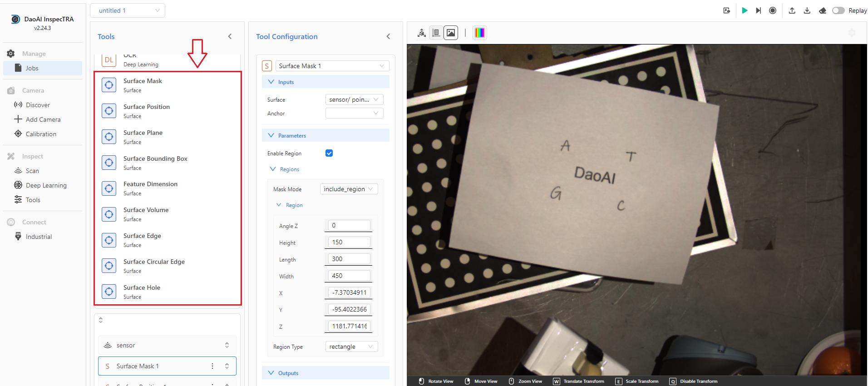
Task: Open Add Camera in sidebar
Action: (43, 119)
